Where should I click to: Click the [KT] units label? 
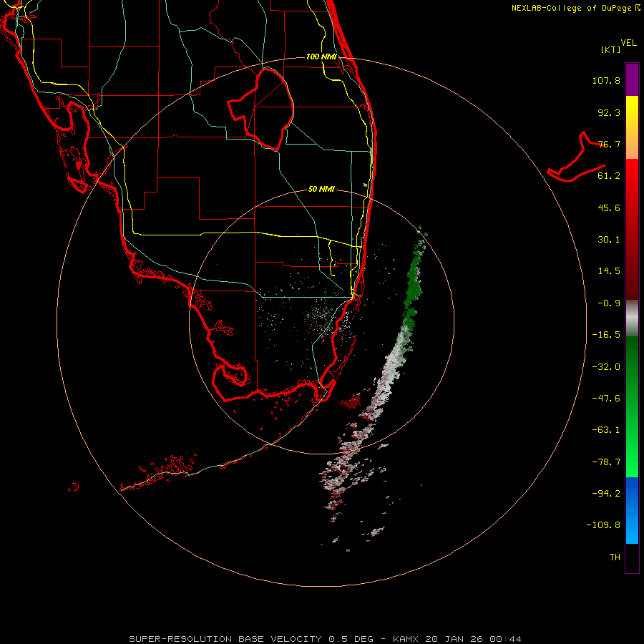[610, 49]
